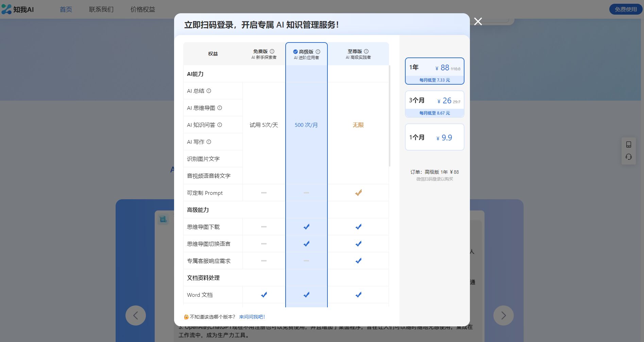The width and height of the screenshot is (644, 342).
Task: Click the mobile device icon on right sidebar
Action: [x=629, y=144]
